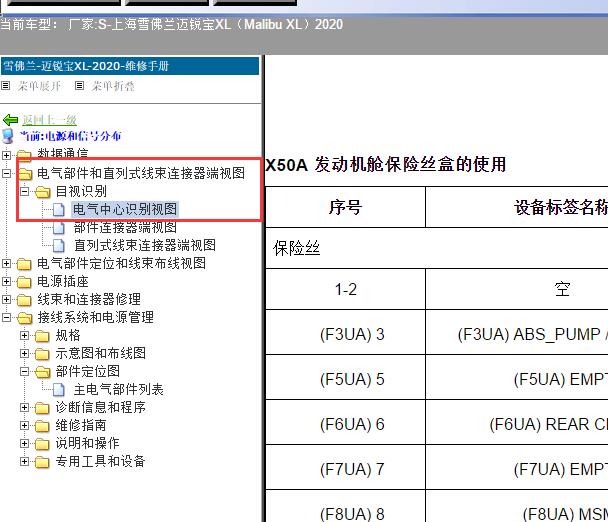Viewport: 608px width, 522px height.
Task: Click the (F6UA) 6 cell
Action: point(345,424)
